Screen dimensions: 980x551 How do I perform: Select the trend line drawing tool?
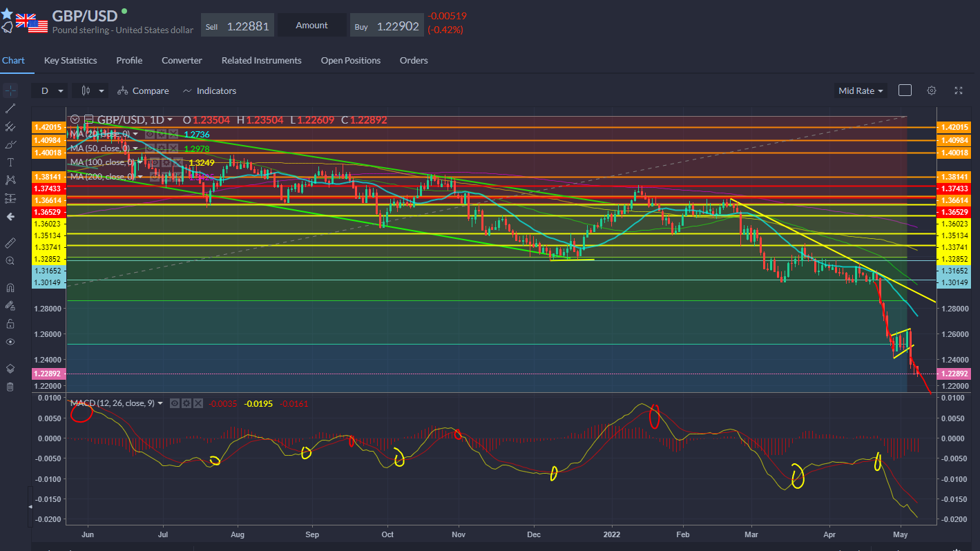pyautogui.click(x=10, y=108)
